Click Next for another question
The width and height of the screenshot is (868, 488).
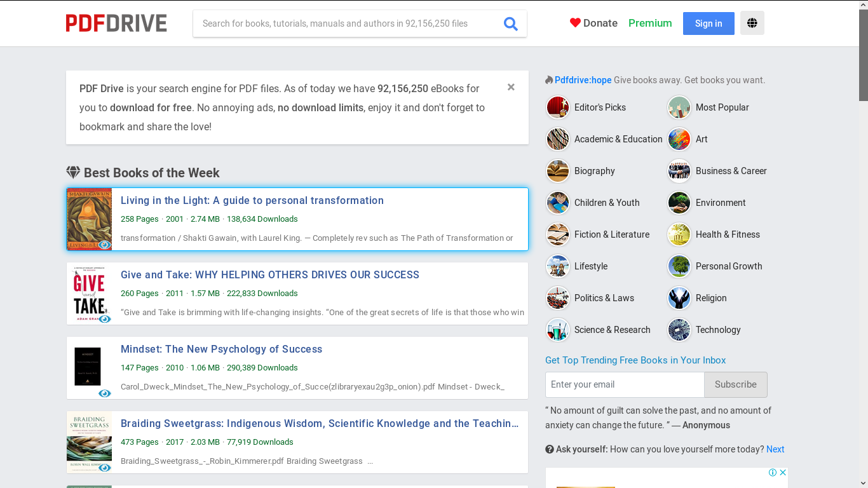(775, 449)
